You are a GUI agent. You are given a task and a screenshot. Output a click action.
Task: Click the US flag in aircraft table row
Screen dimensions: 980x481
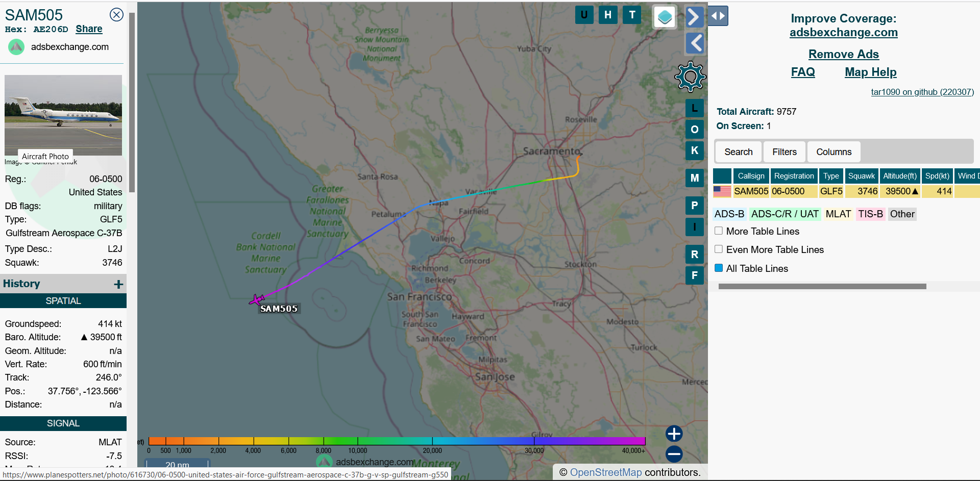722,191
